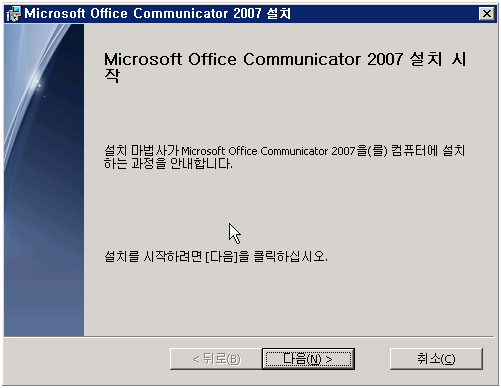
Task: Click the bright sparkle on the blue banner
Action: tap(37, 83)
